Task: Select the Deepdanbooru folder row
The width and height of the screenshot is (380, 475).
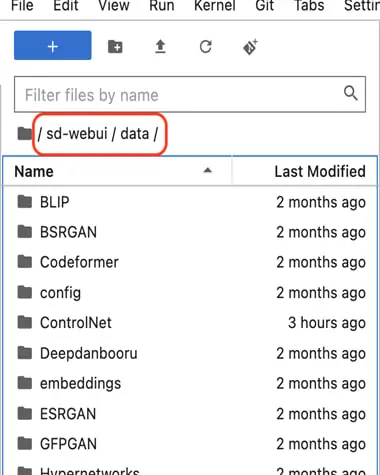Action: (x=190, y=353)
